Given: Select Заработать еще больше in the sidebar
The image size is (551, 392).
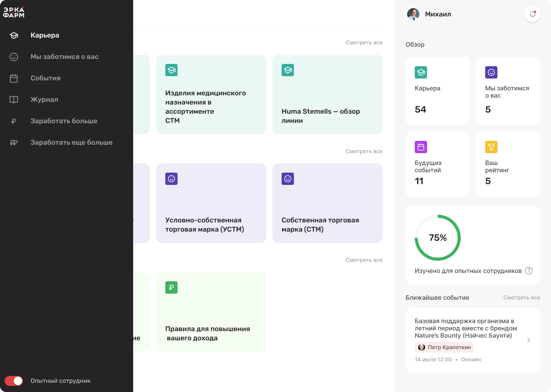Looking at the screenshot, I should point(72,142).
